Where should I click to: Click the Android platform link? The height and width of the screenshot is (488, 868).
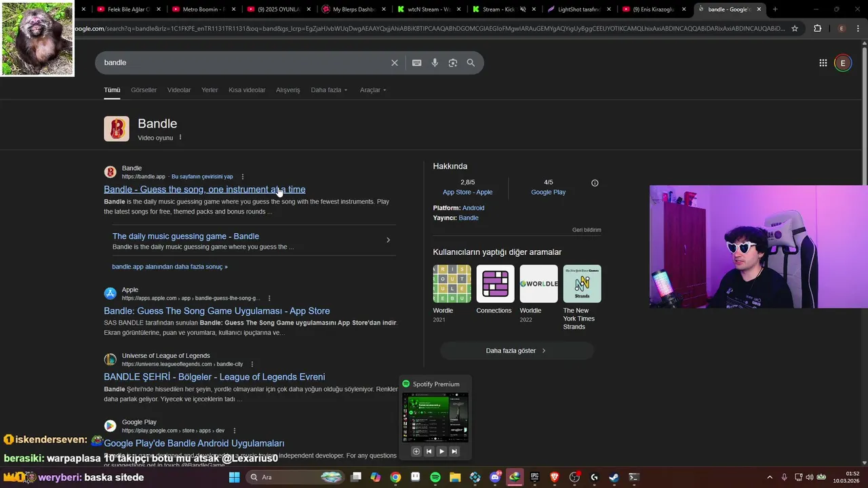473,208
